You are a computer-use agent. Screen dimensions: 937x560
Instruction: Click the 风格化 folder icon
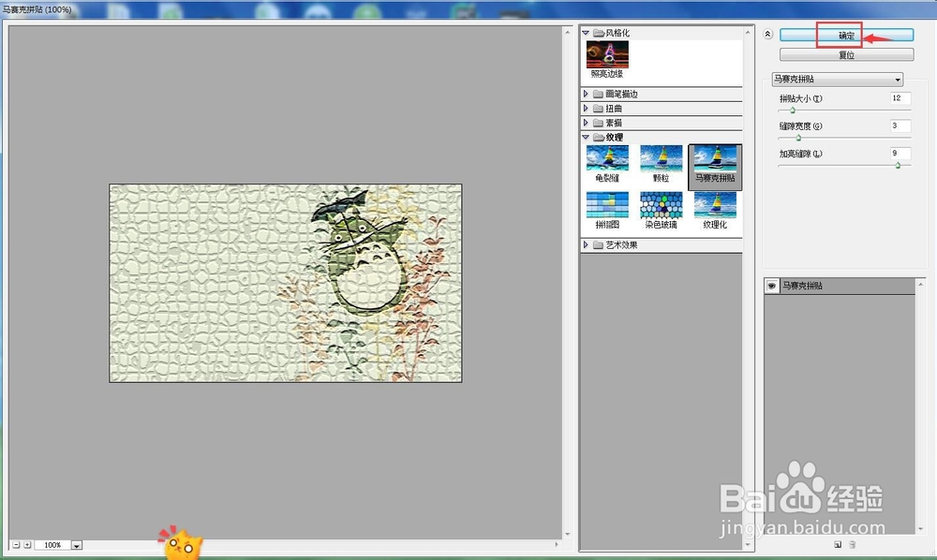click(598, 33)
